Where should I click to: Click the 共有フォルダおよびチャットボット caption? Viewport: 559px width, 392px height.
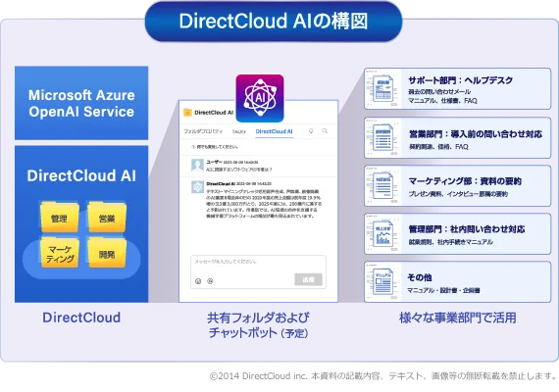tap(258, 325)
